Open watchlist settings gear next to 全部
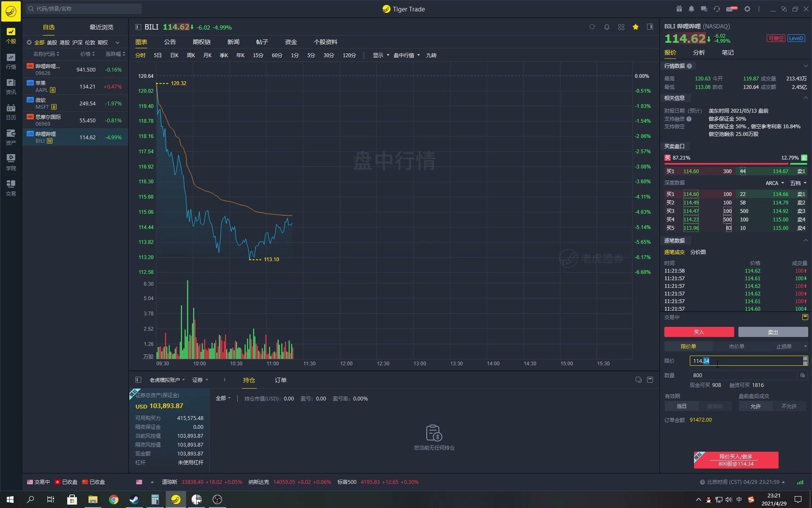 (29, 42)
